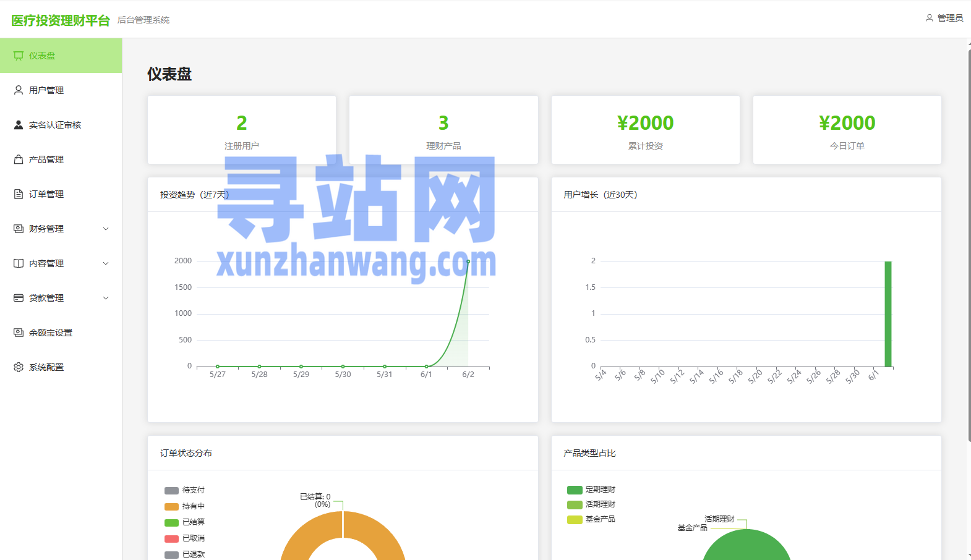Screen dimensions: 971x560
Task: Click the 6/2 data point on investment trend
Action: click(468, 261)
